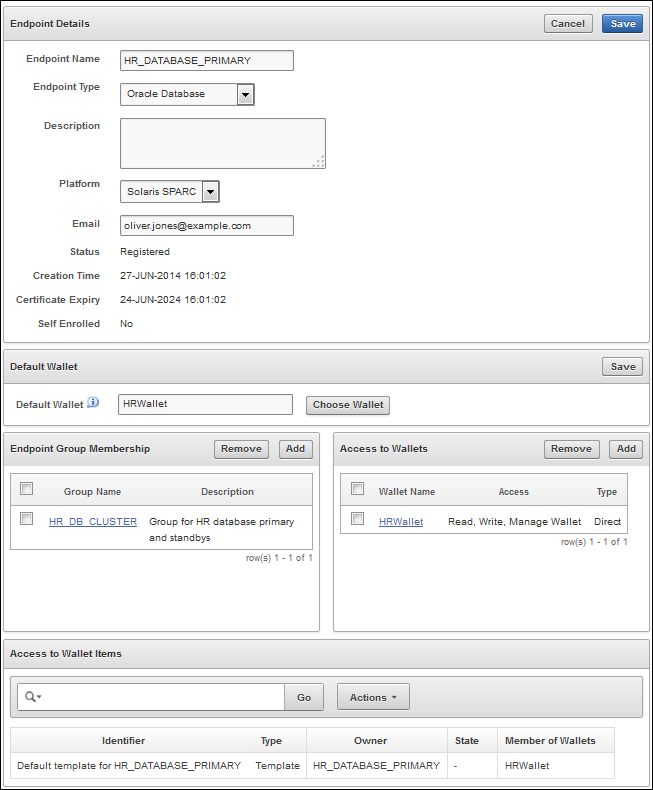Click the 'Registered' status value
Viewport: 653px width, 790px height.
click(145, 251)
